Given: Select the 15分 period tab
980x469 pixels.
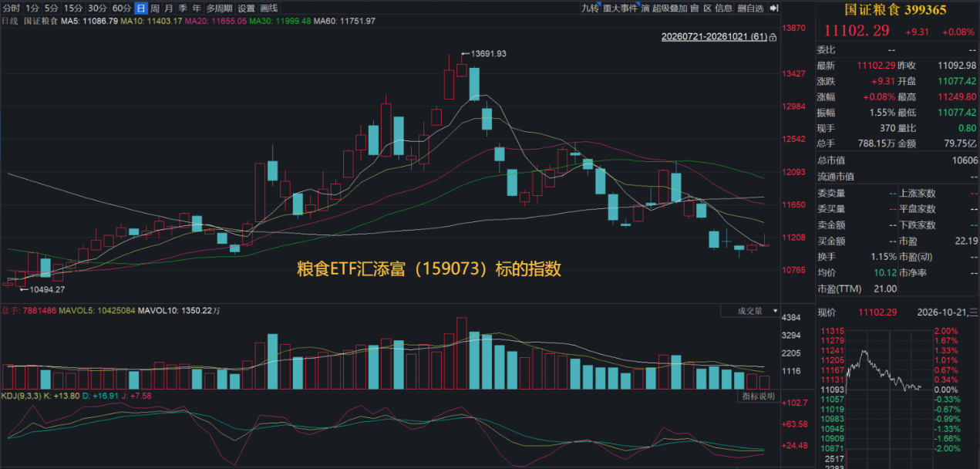Looking at the screenshot, I should point(73,8).
